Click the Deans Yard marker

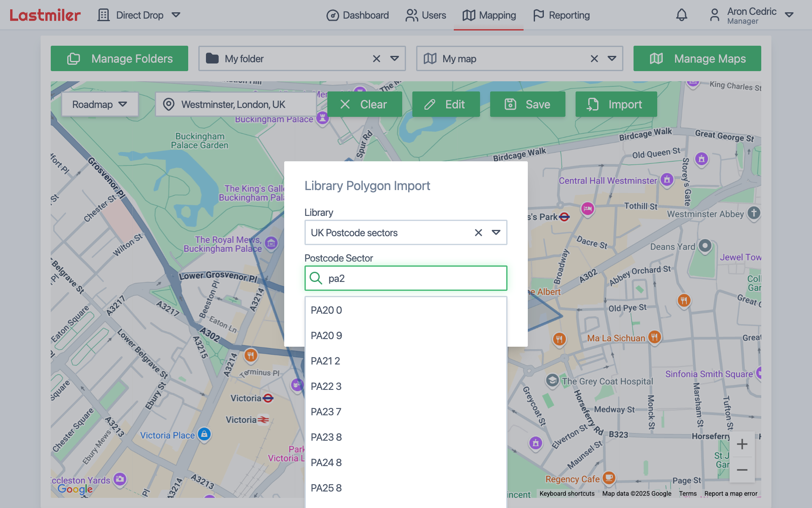pyautogui.click(x=705, y=246)
